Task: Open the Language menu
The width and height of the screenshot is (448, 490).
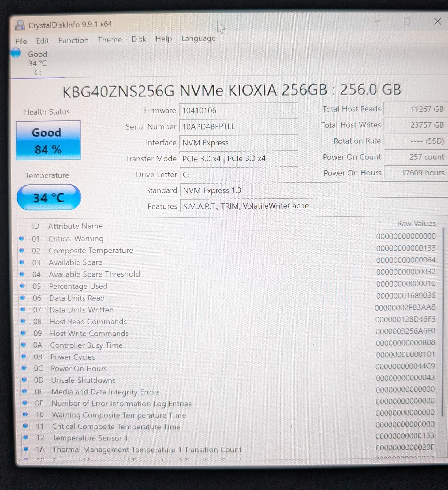Action: tap(198, 38)
